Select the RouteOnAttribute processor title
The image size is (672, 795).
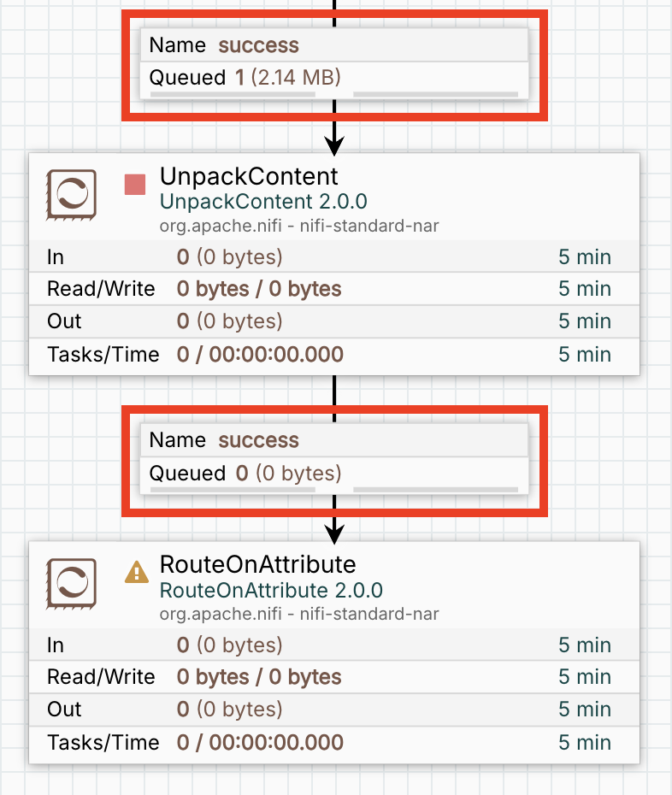257,565
